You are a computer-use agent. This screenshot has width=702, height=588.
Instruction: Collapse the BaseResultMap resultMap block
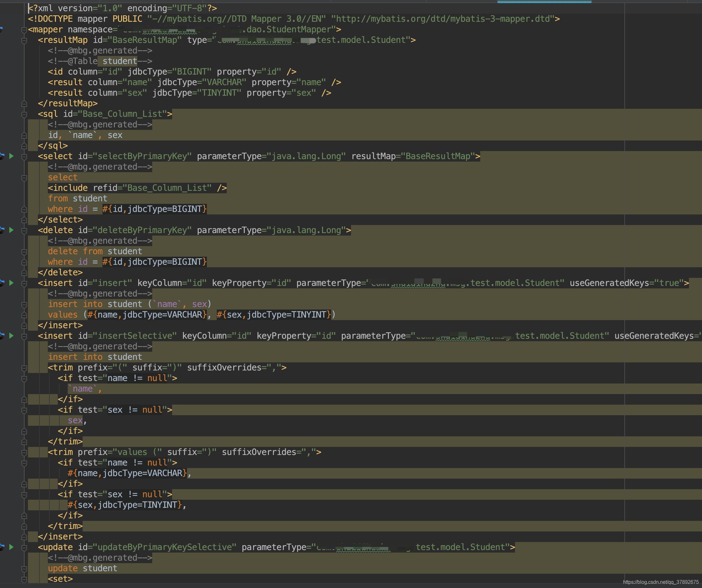click(24, 41)
